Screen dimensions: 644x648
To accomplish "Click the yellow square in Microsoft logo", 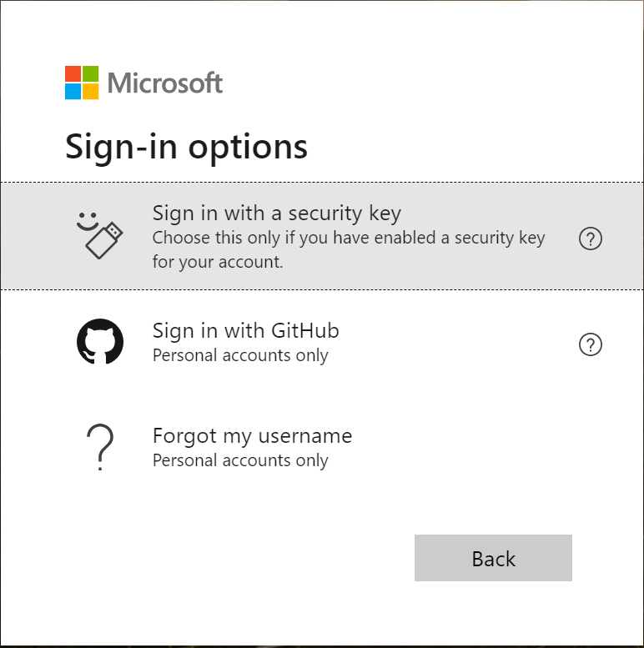I will [x=91, y=91].
